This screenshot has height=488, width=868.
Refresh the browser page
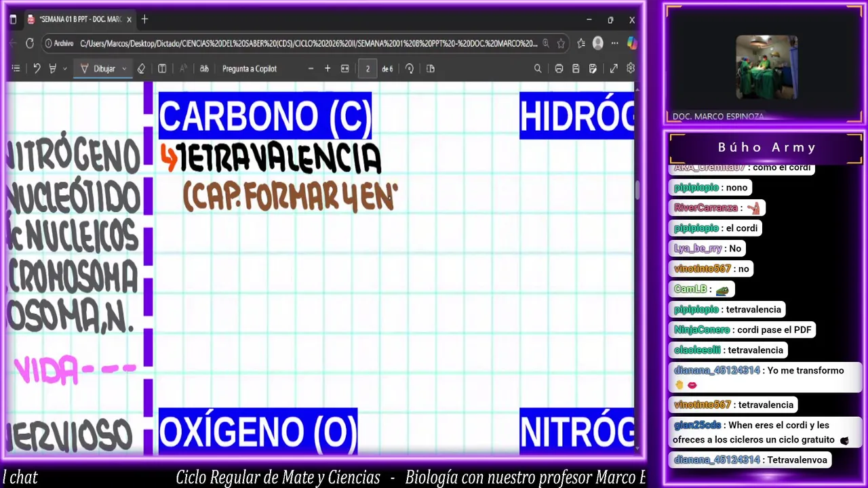pyautogui.click(x=30, y=43)
